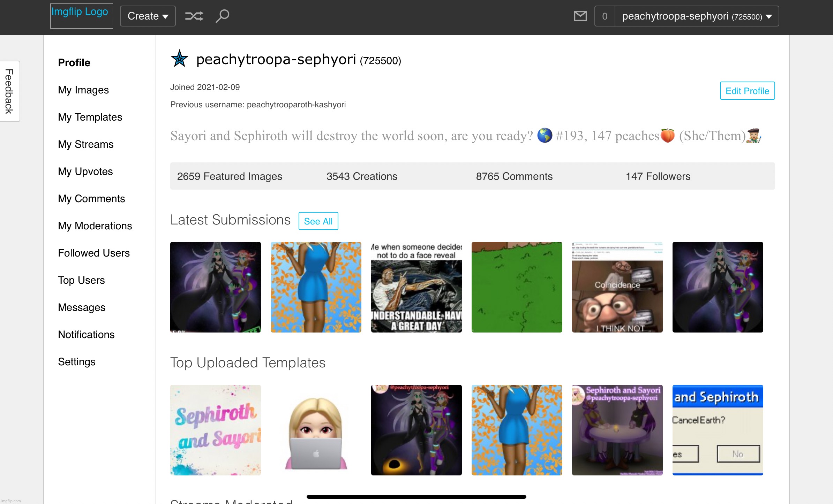Click 2659 Featured Images
This screenshot has width=833, height=504.
coord(230,176)
